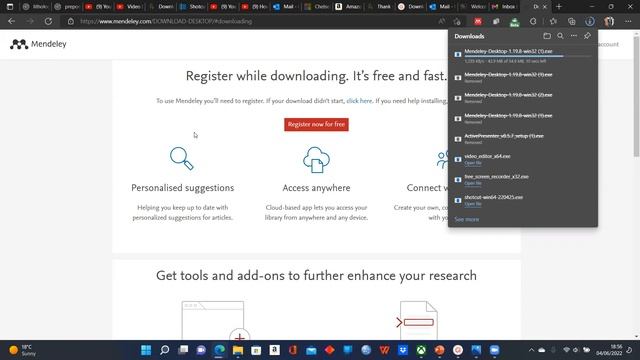
Task: Click See more in Downloads panel
Action: point(467,219)
